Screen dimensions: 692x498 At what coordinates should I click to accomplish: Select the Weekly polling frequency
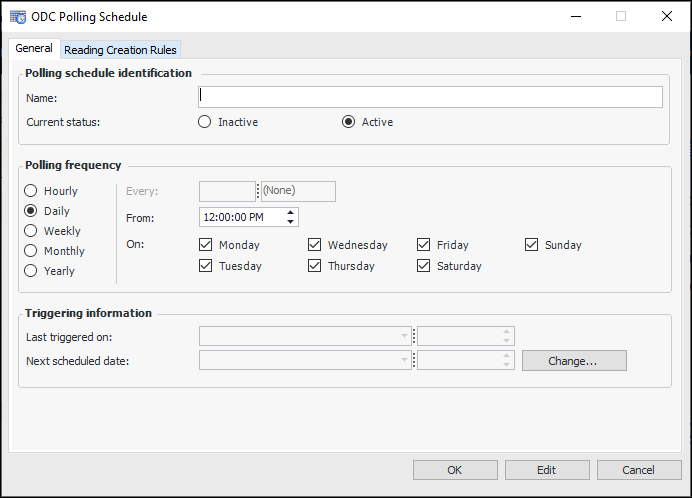click(x=31, y=231)
